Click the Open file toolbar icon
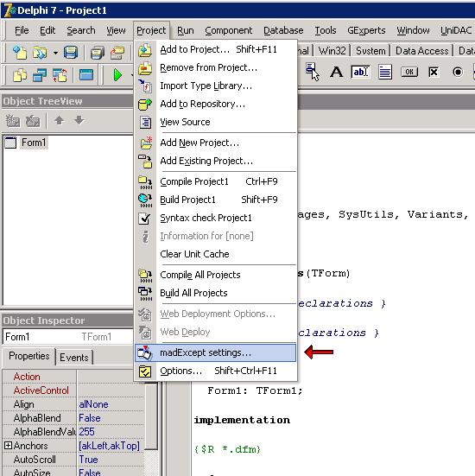Screen dimensions: 475x476 pos(40,53)
